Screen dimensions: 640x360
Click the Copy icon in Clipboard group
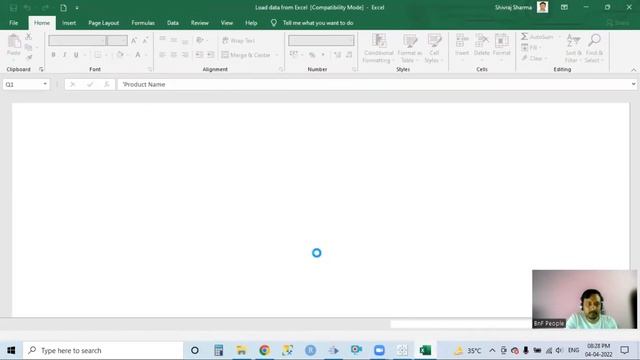pyautogui.click(x=28, y=47)
